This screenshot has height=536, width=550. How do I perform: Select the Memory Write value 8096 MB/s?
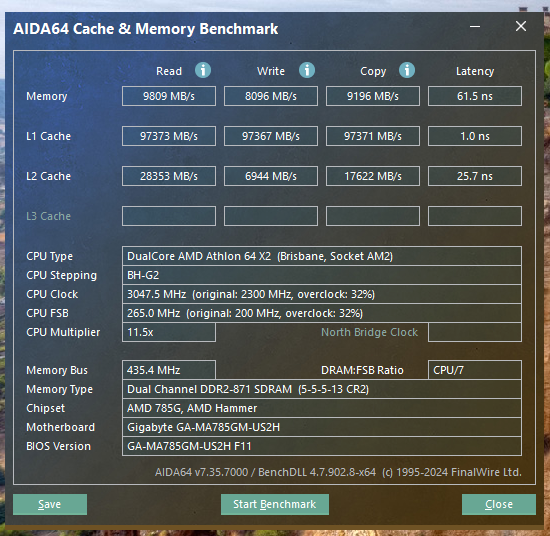pos(271,96)
